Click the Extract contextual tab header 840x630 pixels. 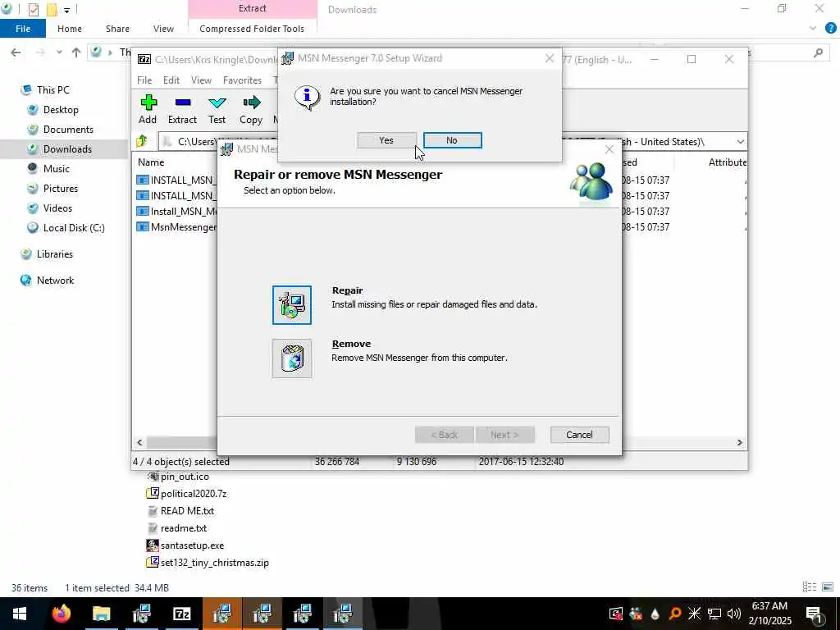pyautogui.click(x=253, y=8)
